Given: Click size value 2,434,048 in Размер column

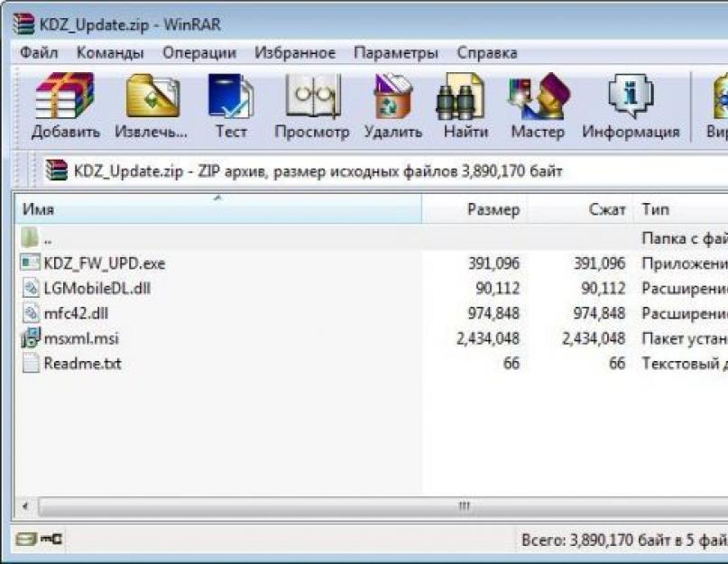Looking at the screenshot, I should [x=487, y=338].
